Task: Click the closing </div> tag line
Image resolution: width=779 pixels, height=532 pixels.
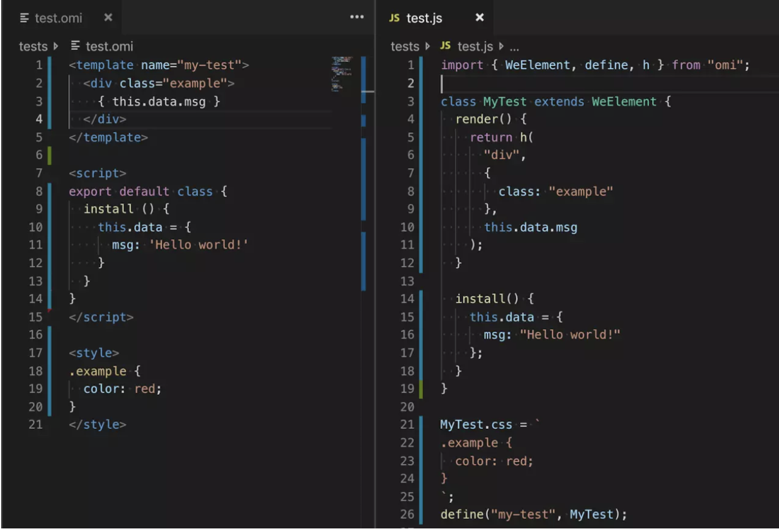Action: (x=105, y=119)
